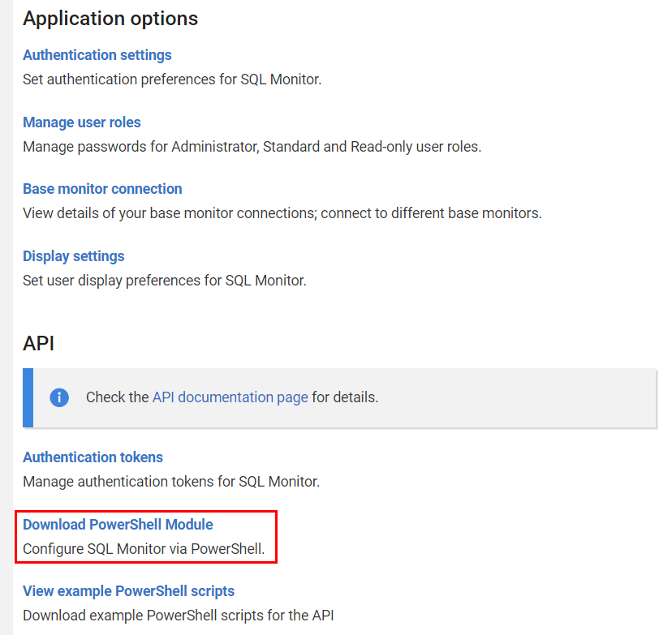Click 'Configure SQL Monitor via PowerShell' text
The height and width of the screenshot is (635, 672).
144,549
